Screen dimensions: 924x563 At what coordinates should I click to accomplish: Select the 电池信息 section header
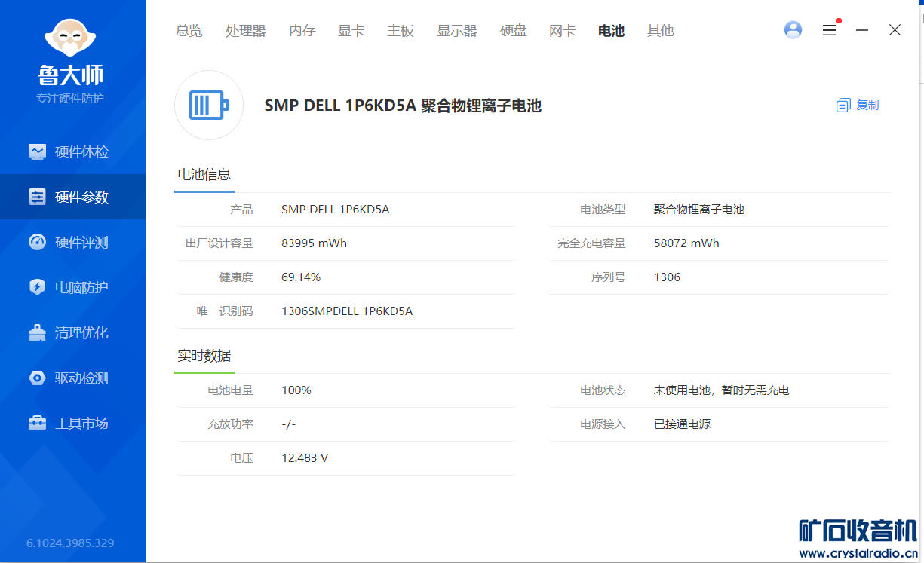pyautogui.click(x=204, y=175)
